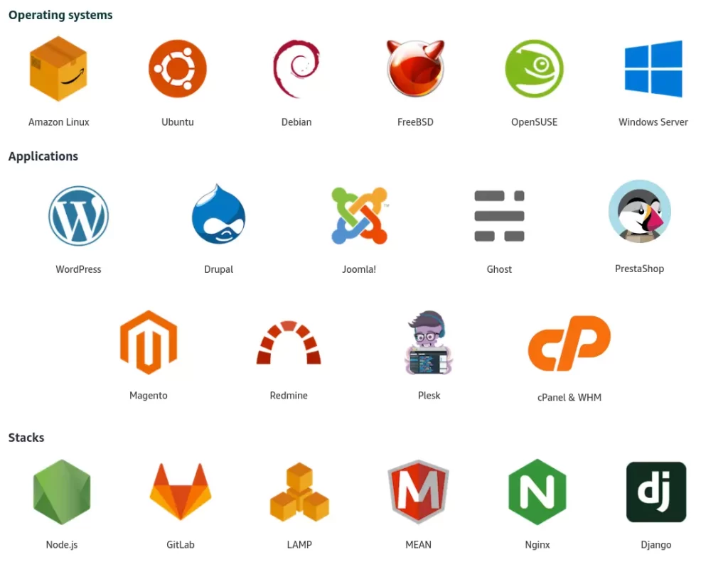Select the MEAN shield icon

click(418, 492)
